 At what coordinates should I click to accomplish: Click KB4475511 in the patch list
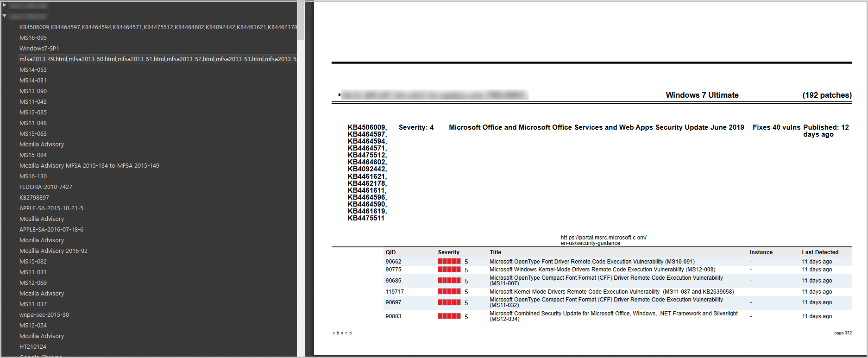point(366,218)
